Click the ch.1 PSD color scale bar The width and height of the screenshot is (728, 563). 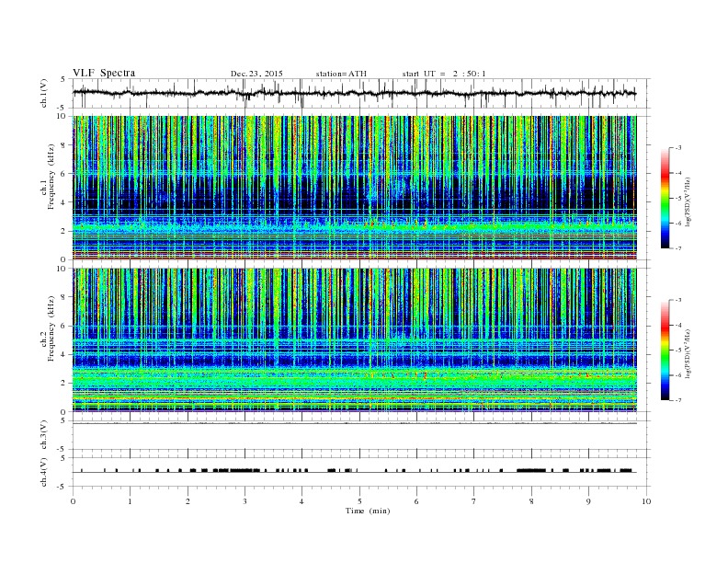665,198
